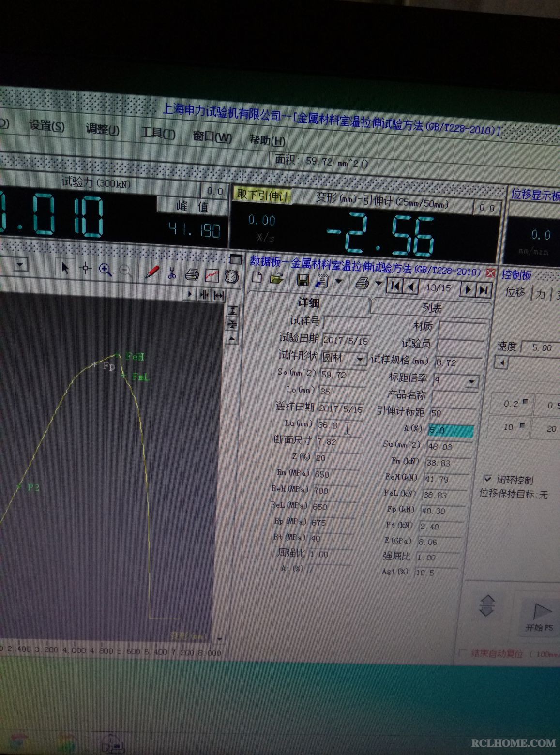This screenshot has width=560, height=755.
Task: Click the highlighted A(%) field showing 5.0
Action: click(x=451, y=430)
